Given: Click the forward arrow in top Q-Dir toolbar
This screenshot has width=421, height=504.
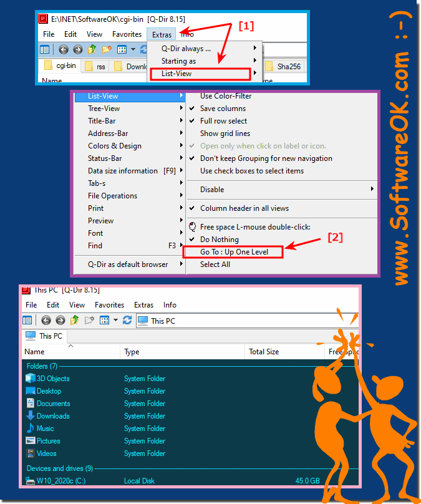Looking at the screenshot, I should pyautogui.click(x=78, y=49).
